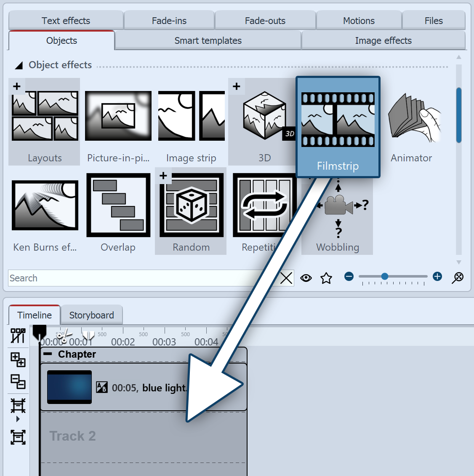
Task: Open the Fade-outs tab
Action: (265, 20)
